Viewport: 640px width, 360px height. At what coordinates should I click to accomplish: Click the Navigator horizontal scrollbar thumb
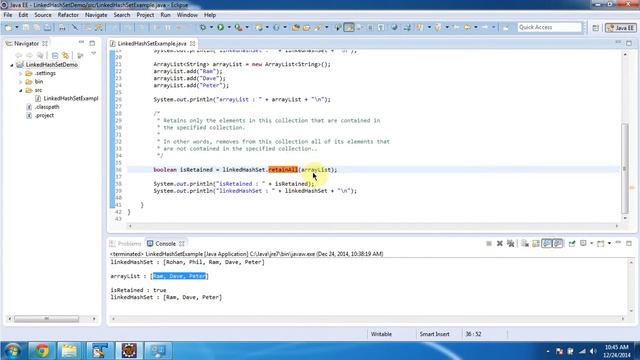pyautogui.click(x=47, y=319)
